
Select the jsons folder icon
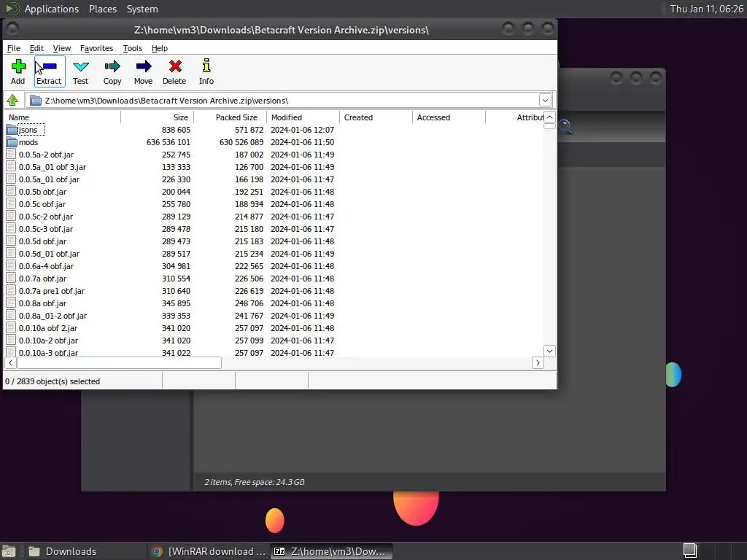tap(12, 130)
